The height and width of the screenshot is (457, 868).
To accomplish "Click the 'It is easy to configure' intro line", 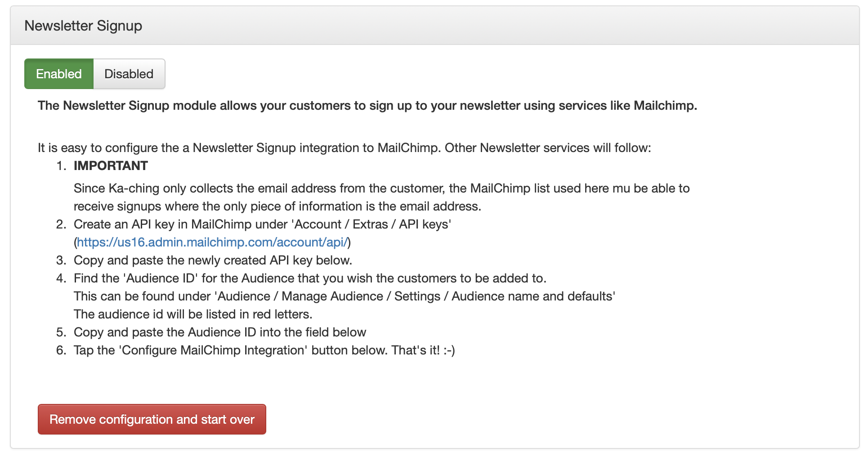I will 345,148.
